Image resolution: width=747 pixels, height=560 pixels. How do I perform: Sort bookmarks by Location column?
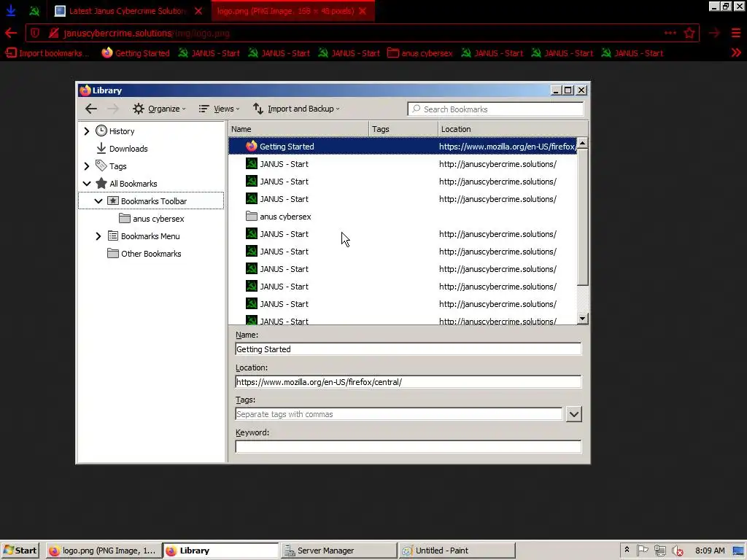pyautogui.click(x=513, y=129)
